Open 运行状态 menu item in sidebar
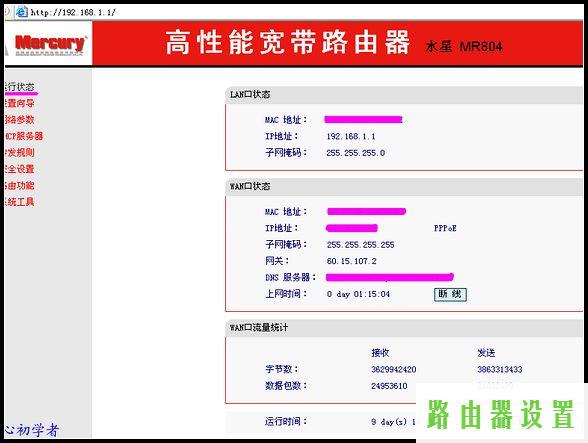The height and width of the screenshot is (443, 588). pos(20,87)
